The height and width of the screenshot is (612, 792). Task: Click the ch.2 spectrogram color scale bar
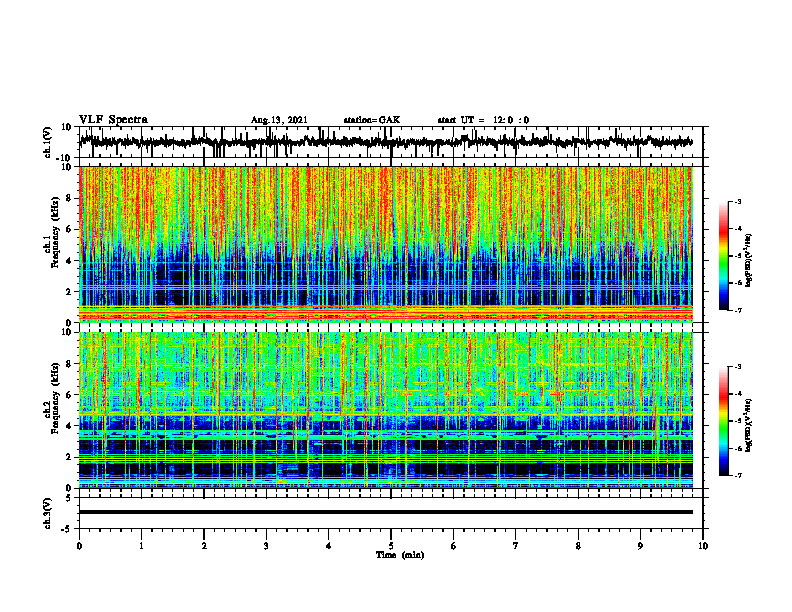[x=723, y=421]
